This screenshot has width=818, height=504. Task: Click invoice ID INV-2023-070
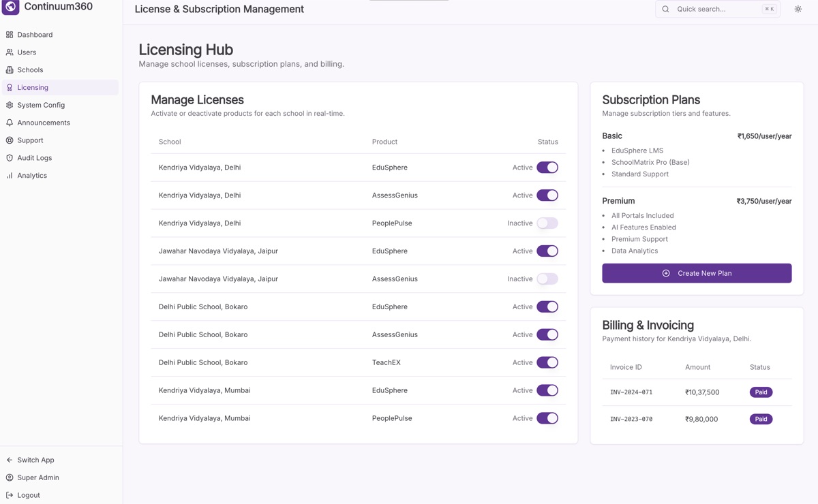coord(631,420)
